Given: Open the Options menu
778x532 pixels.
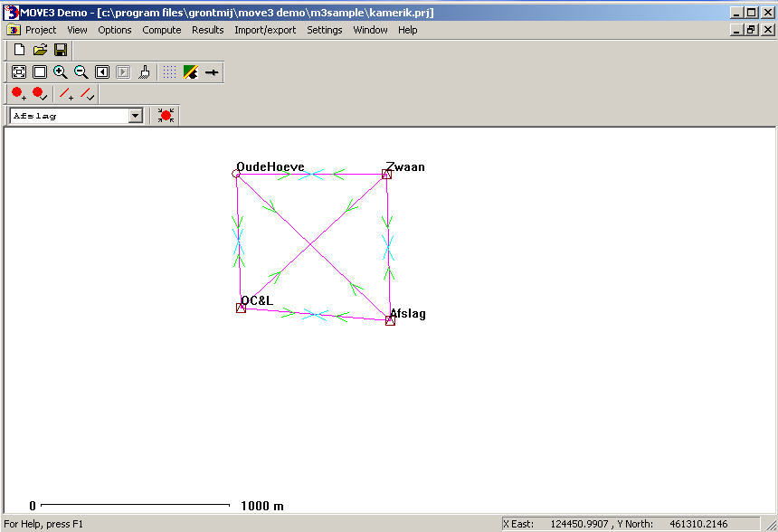Looking at the screenshot, I should (115, 30).
